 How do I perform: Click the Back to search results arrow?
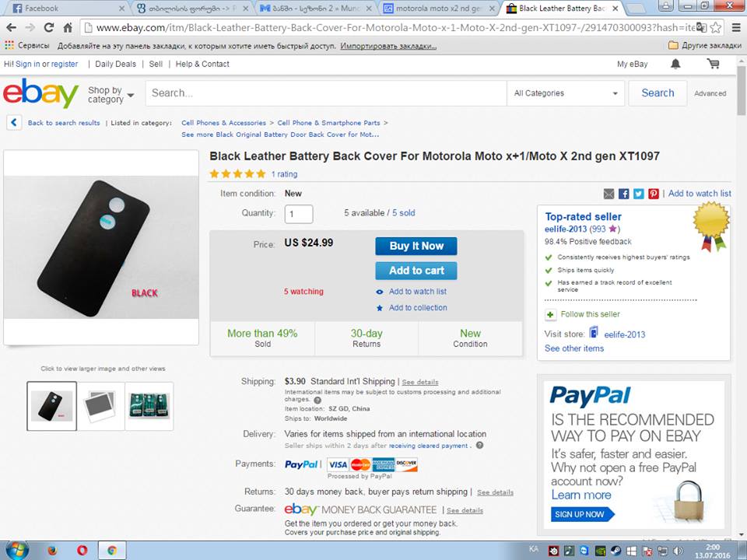14,123
